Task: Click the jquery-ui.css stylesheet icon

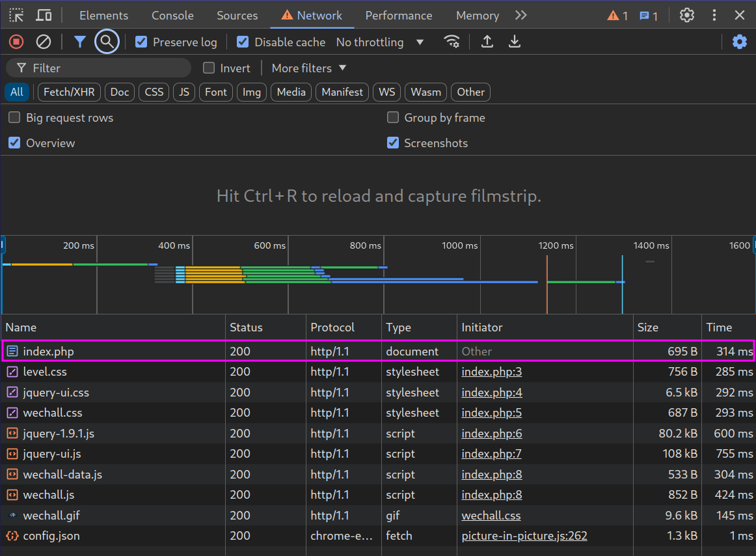Action: pos(12,393)
